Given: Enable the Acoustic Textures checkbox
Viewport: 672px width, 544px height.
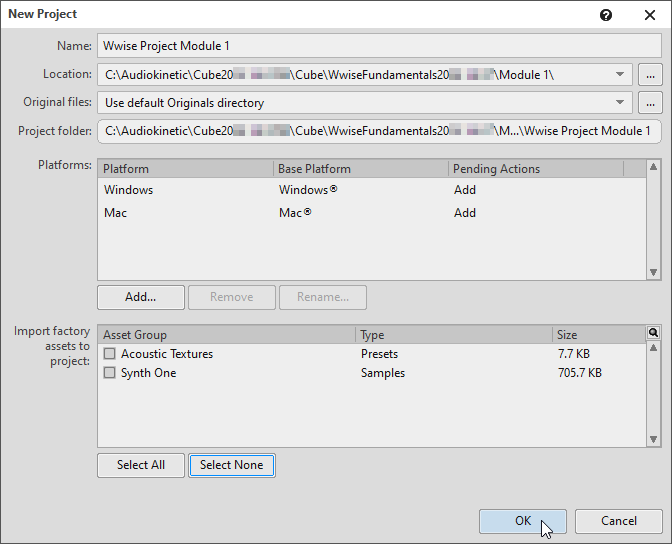Looking at the screenshot, I should pyautogui.click(x=110, y=354).
